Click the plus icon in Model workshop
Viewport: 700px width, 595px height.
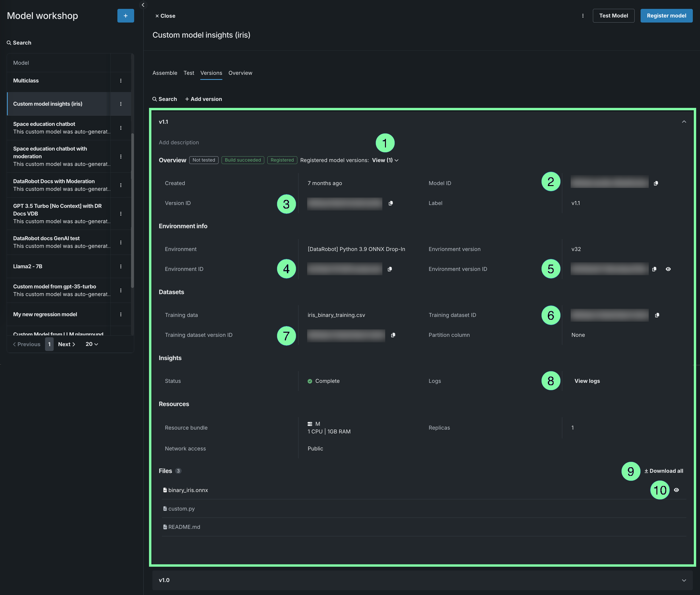tap(125, 16)
